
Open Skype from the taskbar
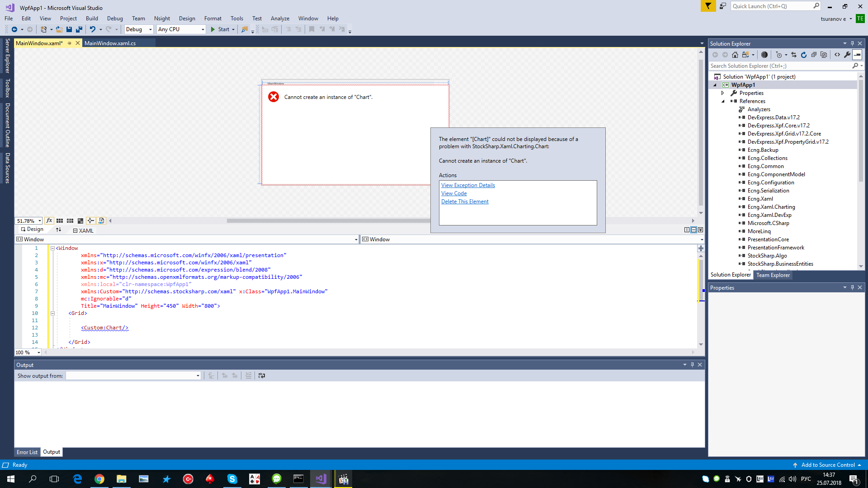232,479
